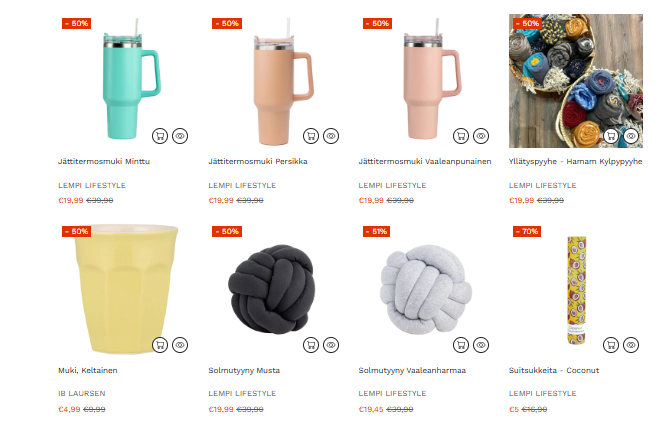This screenshot has width=659, height=432.
Task: Quick view Jättitermosmuki Minttu with eye icon
Action: coord(180,136)
